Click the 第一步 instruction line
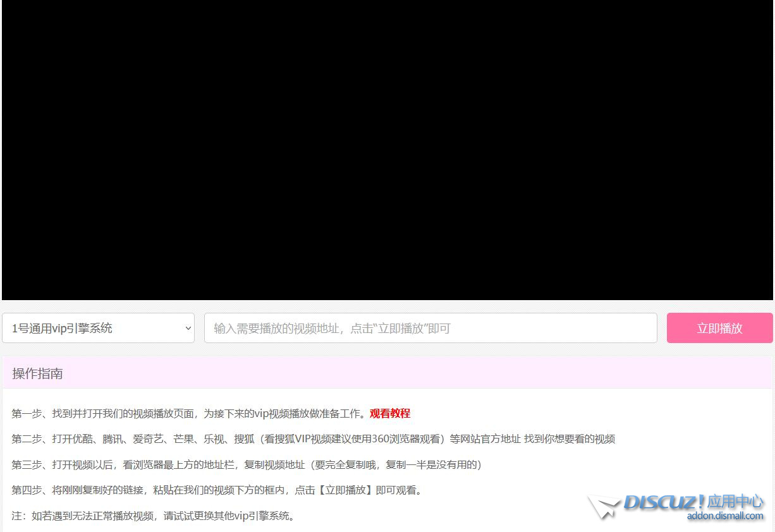775x532 pixels. coord(211,413)
